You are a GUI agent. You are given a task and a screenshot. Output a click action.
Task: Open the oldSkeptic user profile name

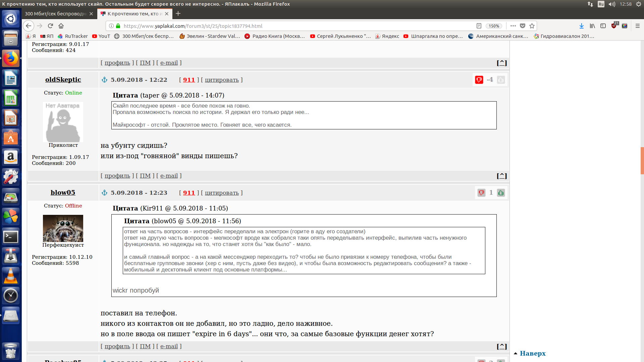pos(63,79)
